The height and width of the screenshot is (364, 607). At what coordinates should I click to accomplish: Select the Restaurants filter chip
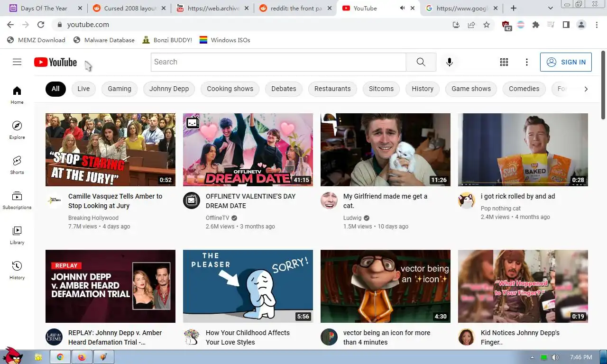click(x=332, y=89)
